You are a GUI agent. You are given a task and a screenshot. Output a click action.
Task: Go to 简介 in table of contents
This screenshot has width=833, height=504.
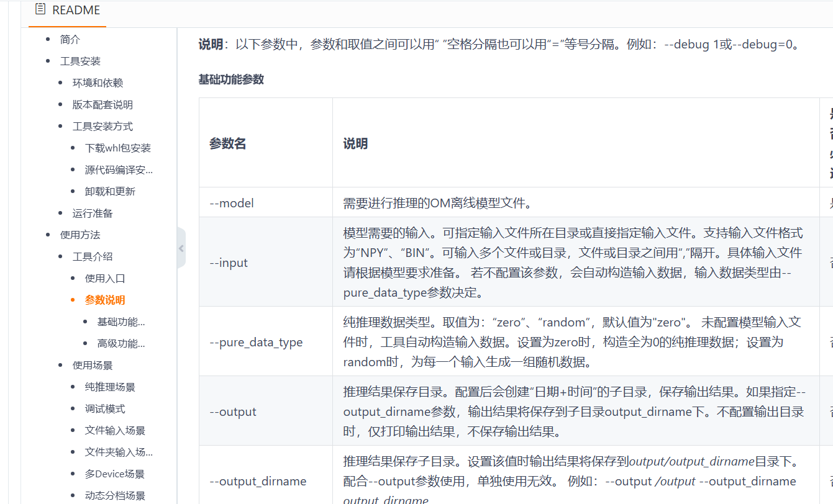[x=70, y=40]
